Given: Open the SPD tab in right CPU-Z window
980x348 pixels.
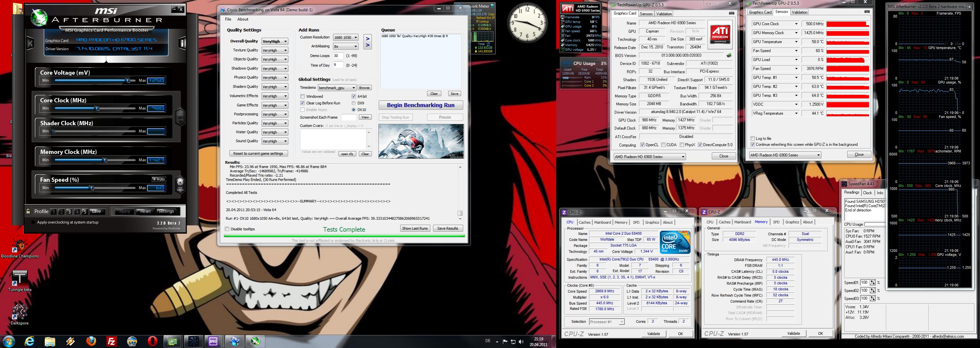Looking at the screenshot, I should click(x=776, y=222).
